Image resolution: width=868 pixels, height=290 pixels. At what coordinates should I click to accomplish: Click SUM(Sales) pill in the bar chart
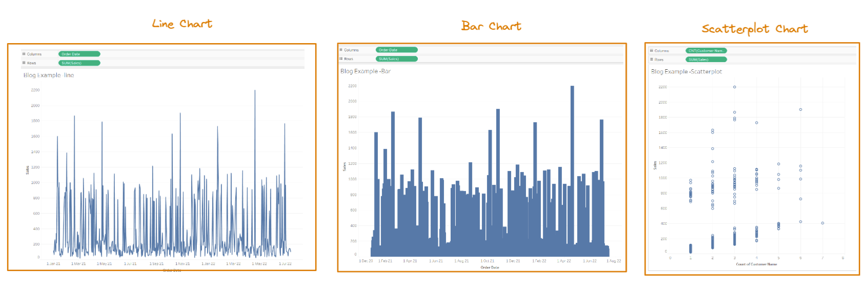[x=397, y=59]
